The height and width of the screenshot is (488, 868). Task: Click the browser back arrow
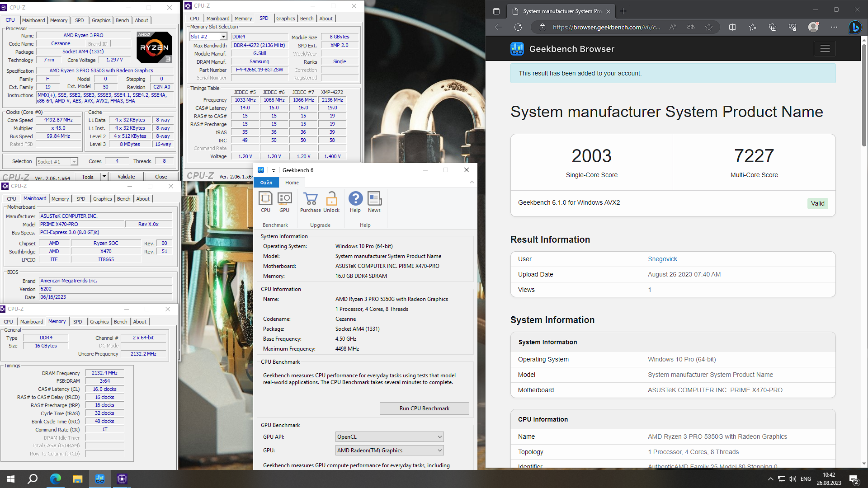click(x=498, y=27)
